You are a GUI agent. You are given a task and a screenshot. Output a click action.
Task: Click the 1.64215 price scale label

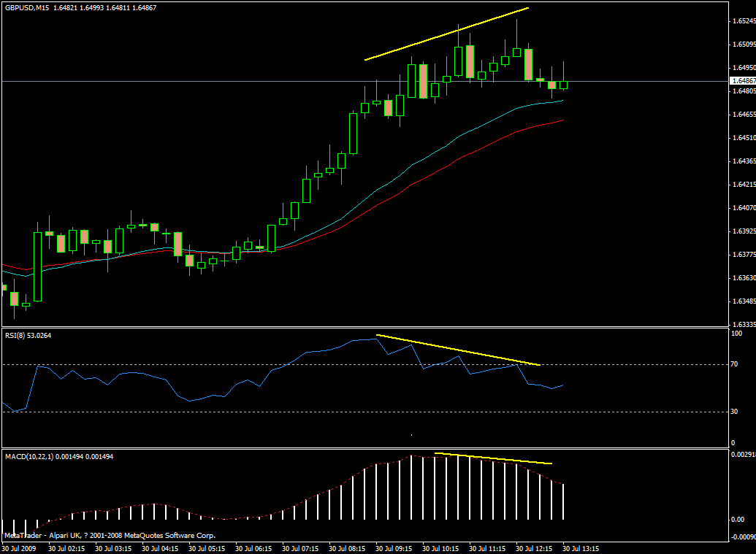(x=744, y=185)
